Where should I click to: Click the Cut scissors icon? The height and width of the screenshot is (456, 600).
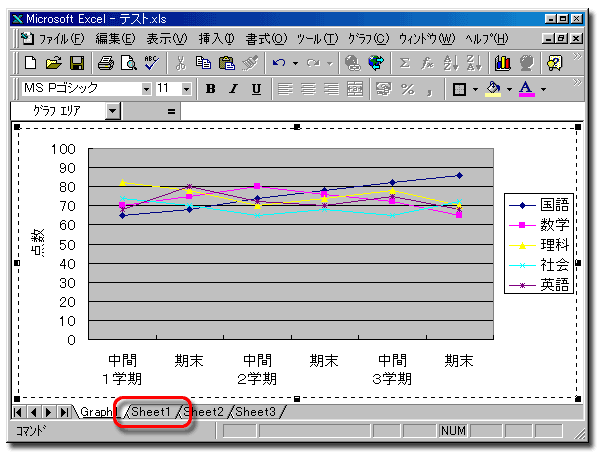coord(181,63)
